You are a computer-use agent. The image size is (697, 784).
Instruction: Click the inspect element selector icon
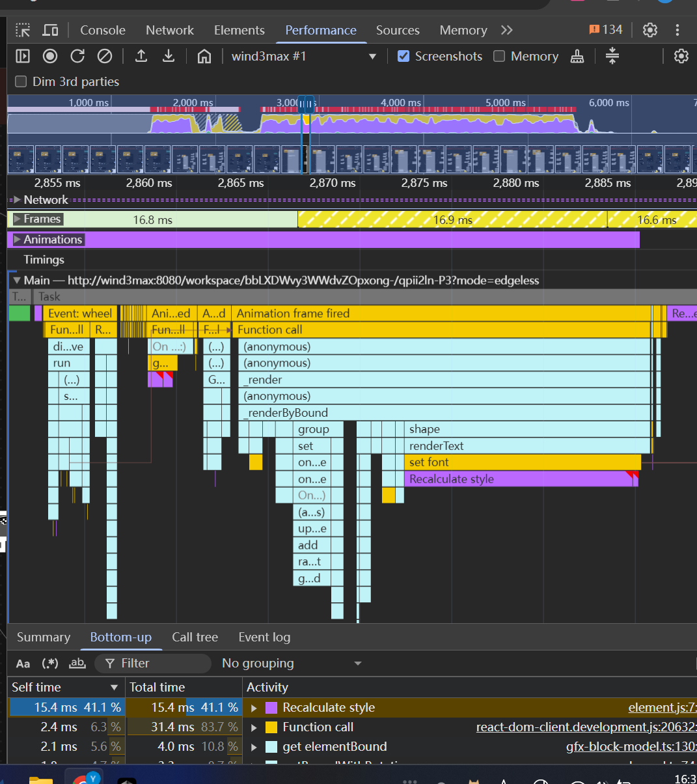pos(23,30)
